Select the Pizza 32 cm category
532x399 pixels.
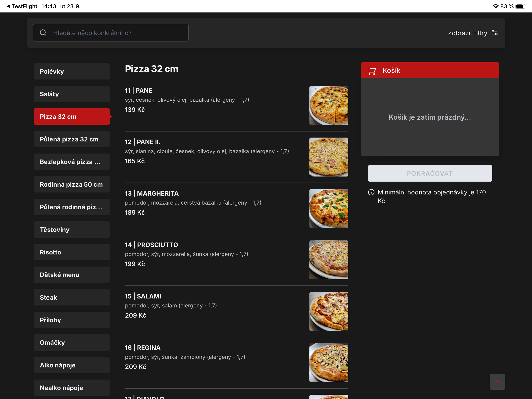coord(72,117)
